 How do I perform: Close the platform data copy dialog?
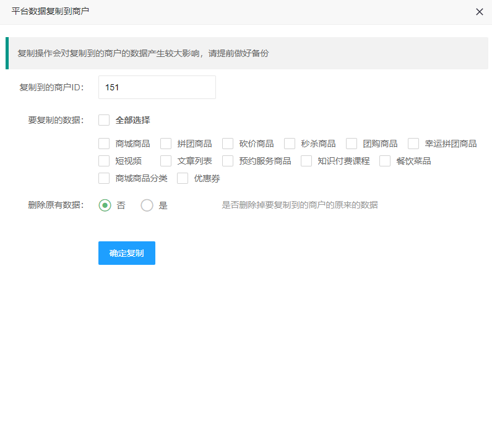(x=480, y=12)
